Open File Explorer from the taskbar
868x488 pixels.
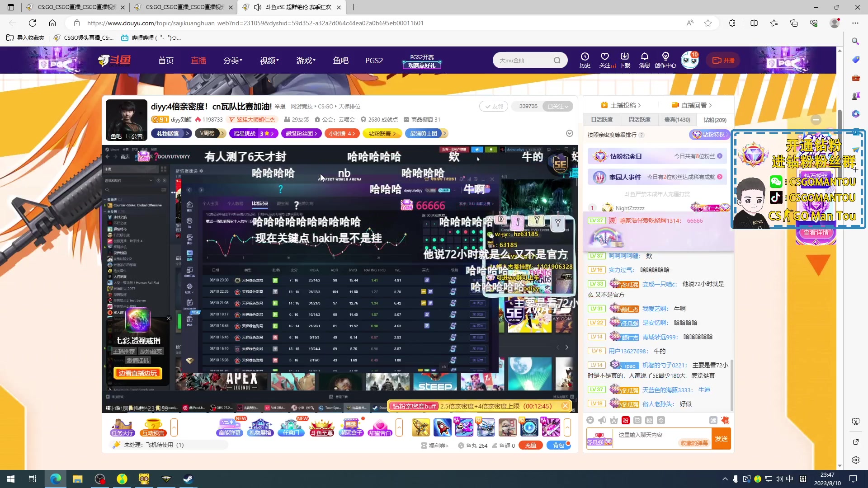(x=77, y=479)
